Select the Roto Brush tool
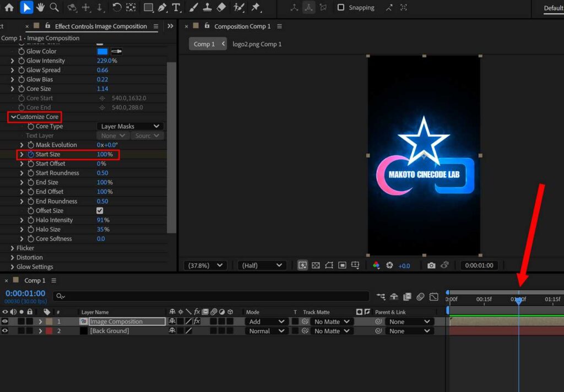The width and height of the screenshot is (564, 392). [x=238, y=7]
